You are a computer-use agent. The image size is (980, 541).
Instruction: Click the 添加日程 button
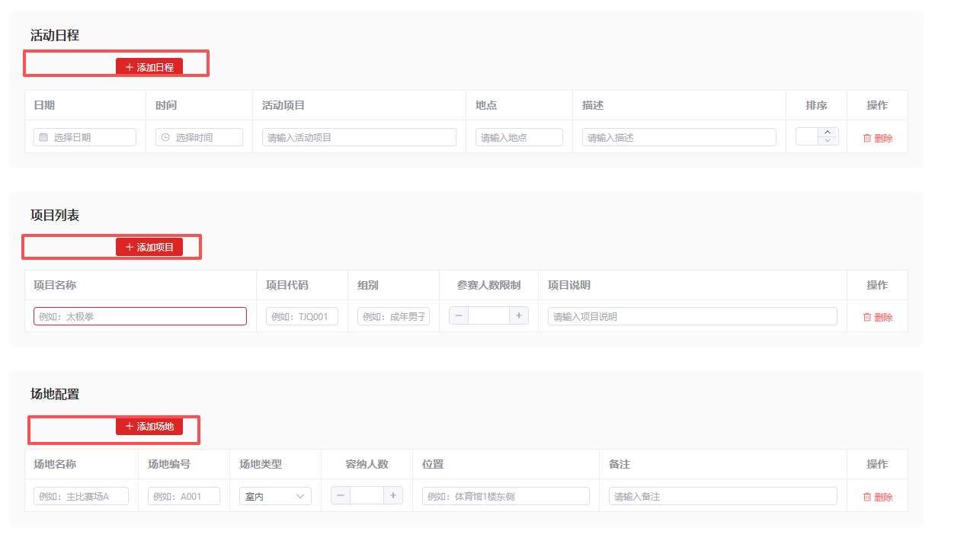(149, 67)
